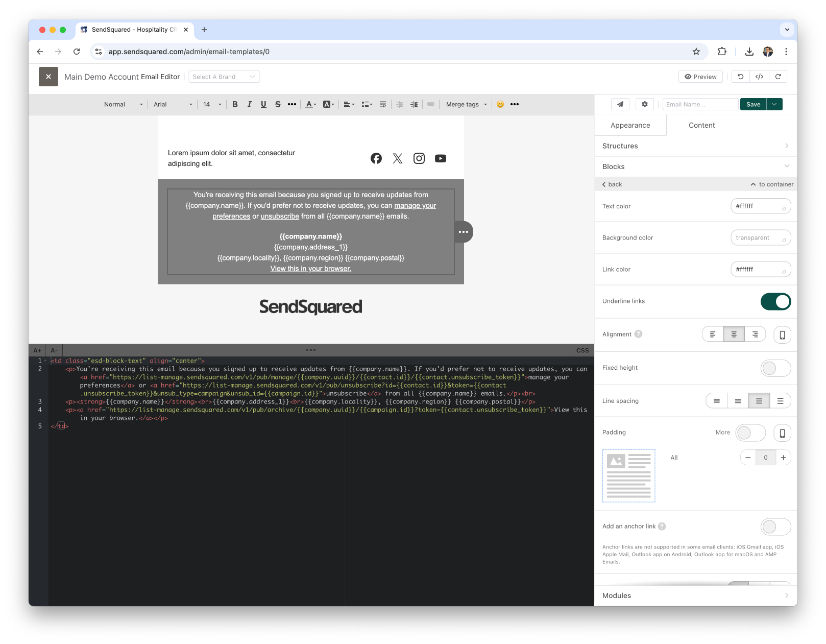This screenshot has width=826, height=644.
Task: Open text highlight background color picker
Action: 329,104
